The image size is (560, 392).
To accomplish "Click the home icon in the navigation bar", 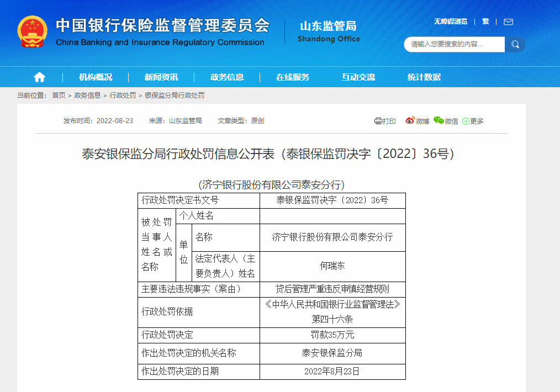I will pyautogui.click(x=39, y=77).
